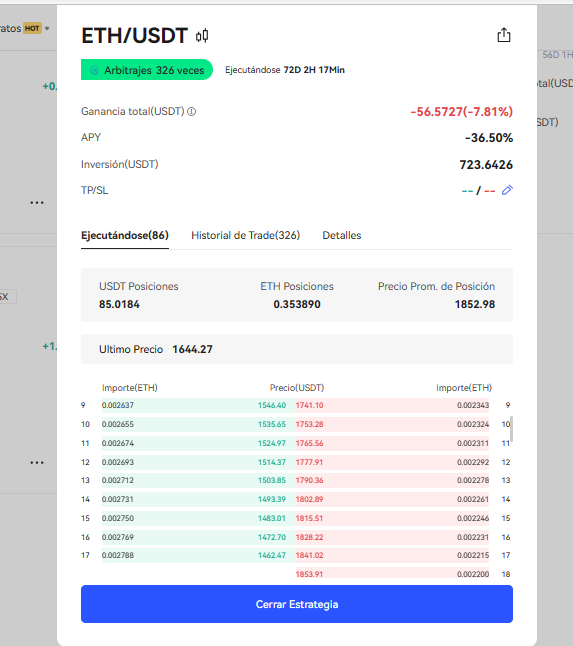Screen dimensions: 573x646
Task: Click buy amount 0.002788
Action: click(x=118, y=555)
